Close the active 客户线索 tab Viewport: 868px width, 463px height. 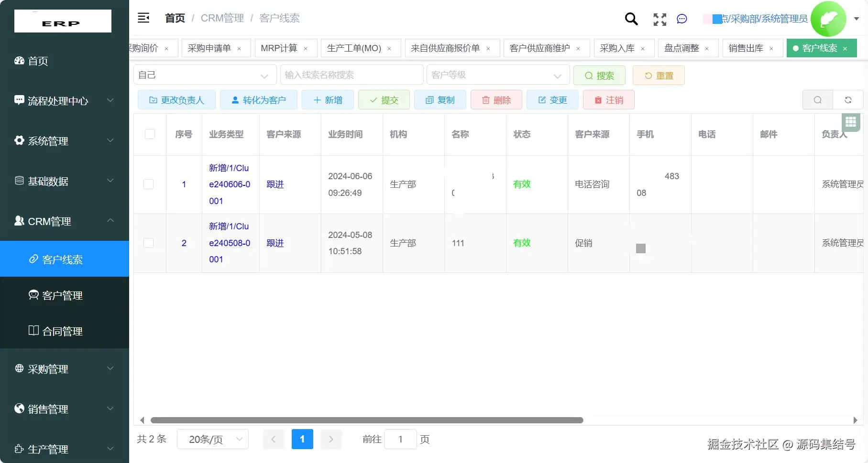[845, 49]
